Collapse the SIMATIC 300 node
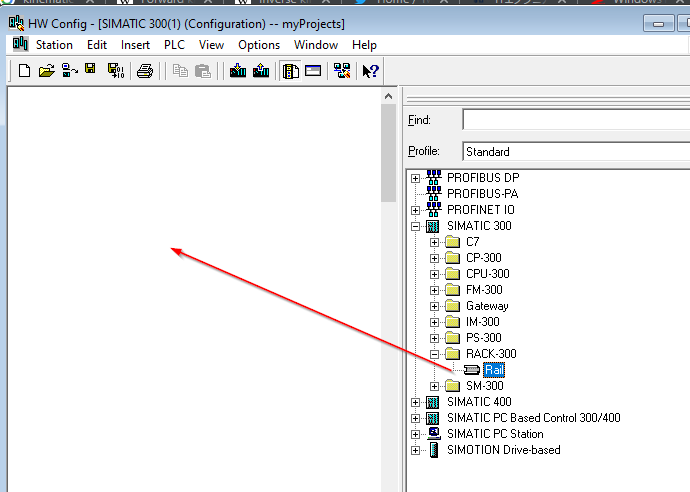 click(x=415, y=227)
